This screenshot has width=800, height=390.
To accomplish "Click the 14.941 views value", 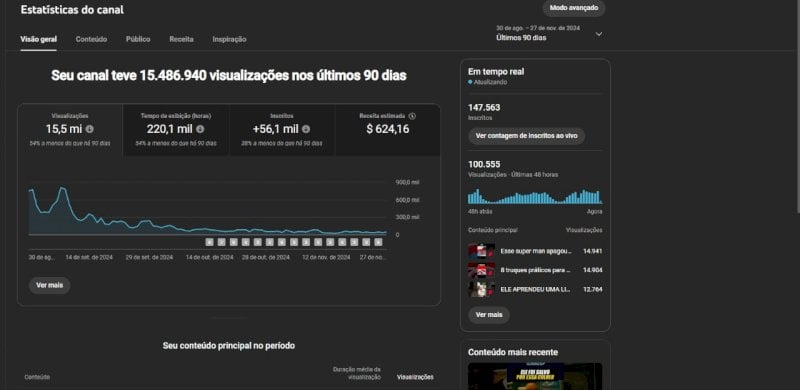I will click(592, 251).
